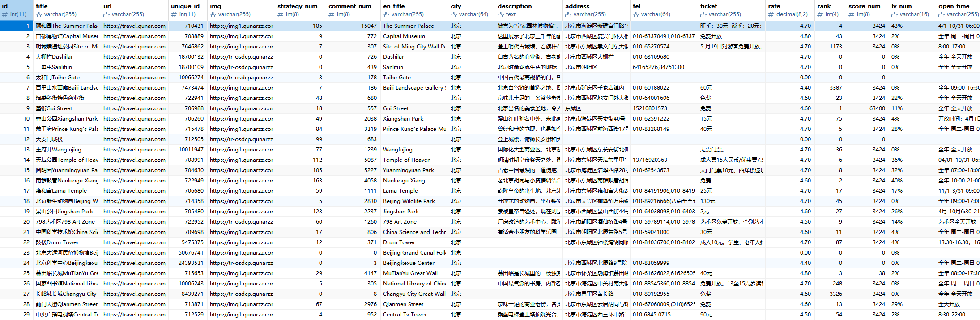Screen dimensions: 980x320
Task: Click the img column header
Action: point(241,10)
